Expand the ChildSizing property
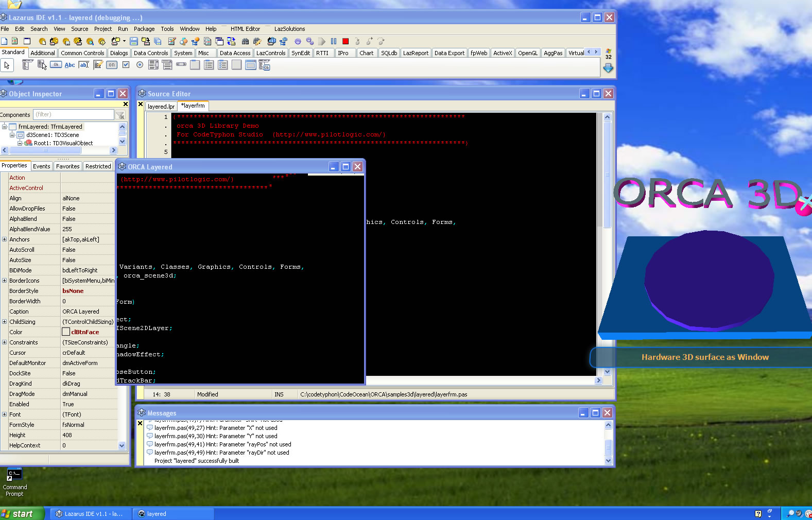The width and height of the screenshot is (812, 520). (4, 322)
